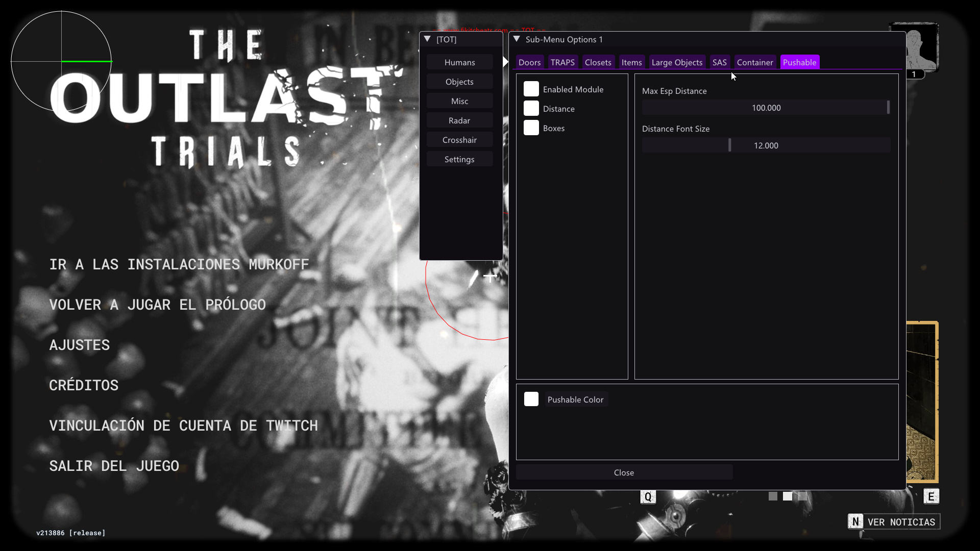The image size is (980, 551).
Task: Collapse the [TOT] window triangle
Action: point(428,39)
